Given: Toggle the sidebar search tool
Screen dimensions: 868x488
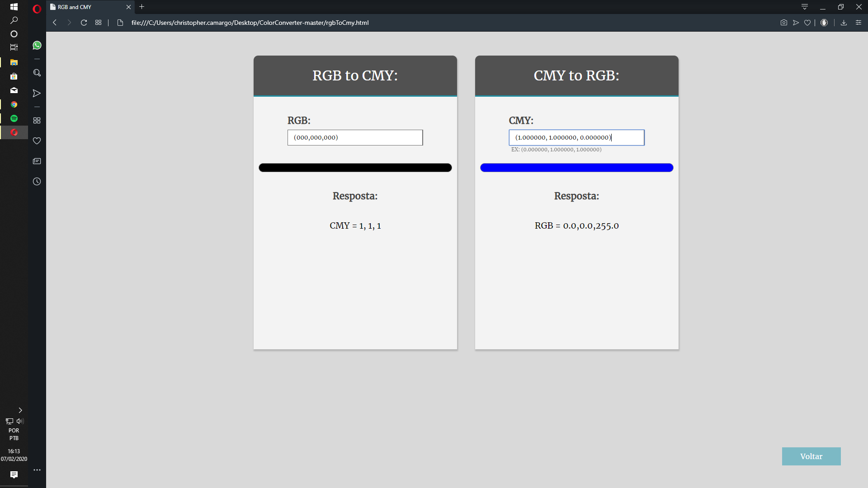Looking at the screenshot, I should 37,73.
